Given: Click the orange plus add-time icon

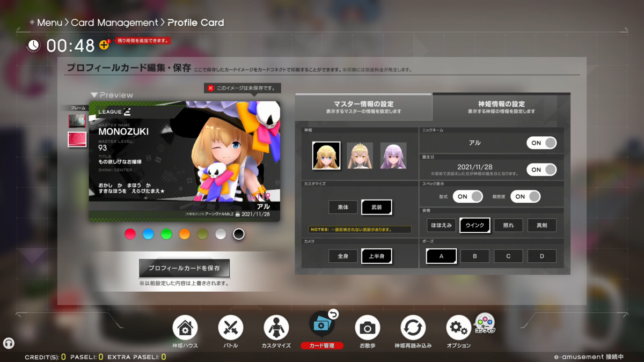Looking at the screenshot, I should 104,45.
